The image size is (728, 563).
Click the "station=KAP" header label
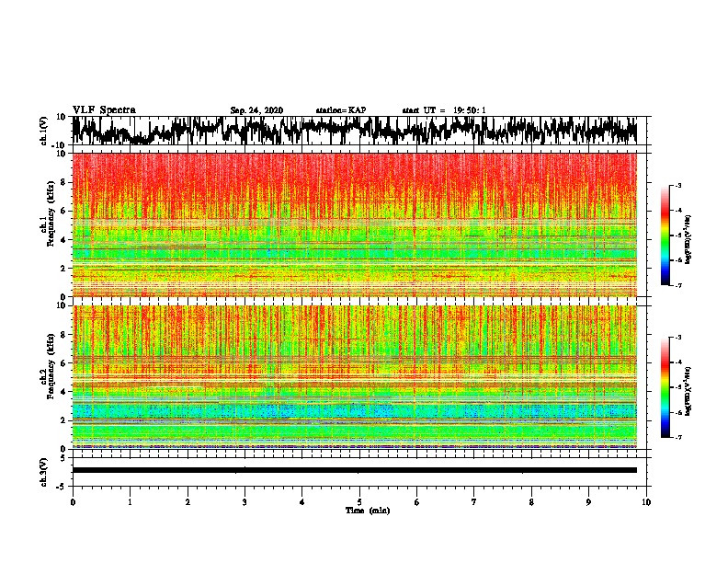341,110
